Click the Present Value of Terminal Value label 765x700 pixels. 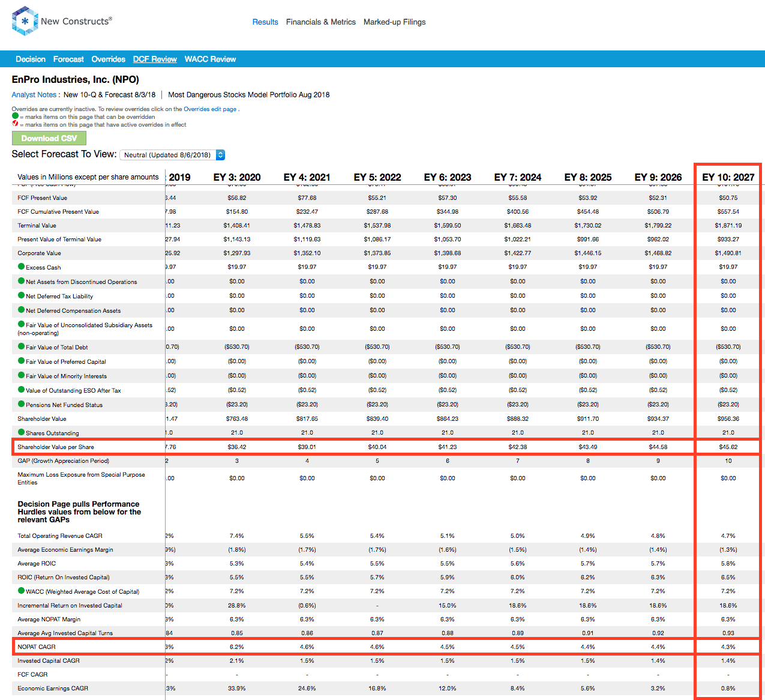point(59,239)
